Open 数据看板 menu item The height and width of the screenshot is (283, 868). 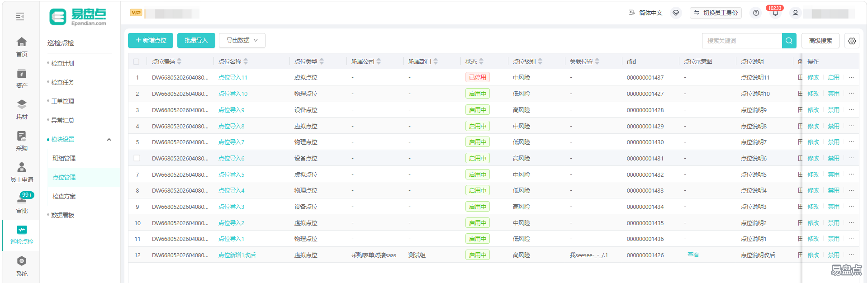[x=62, y=215]
